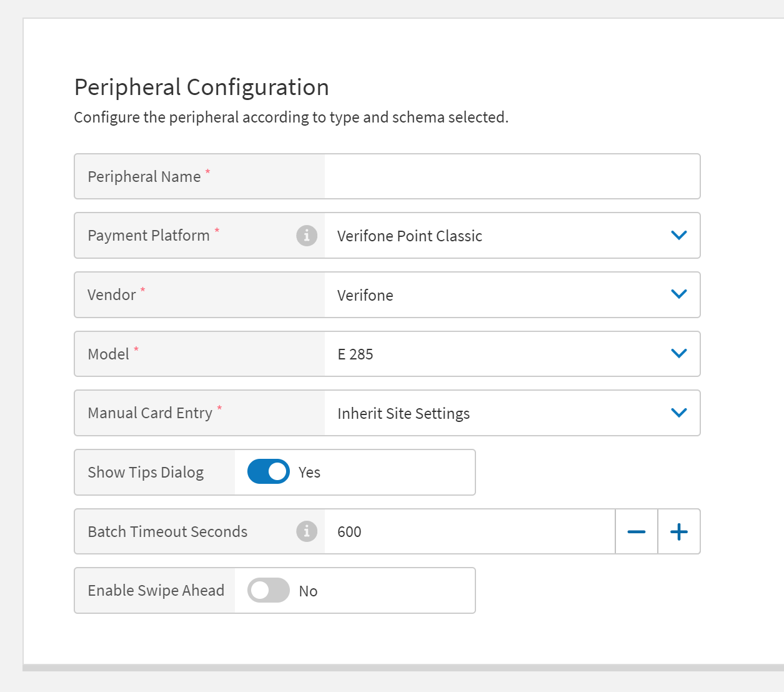Screen dimensions: 784x692
Task: Click the plus icon to increase batch timeout
Action: click(x=679, y=531)
